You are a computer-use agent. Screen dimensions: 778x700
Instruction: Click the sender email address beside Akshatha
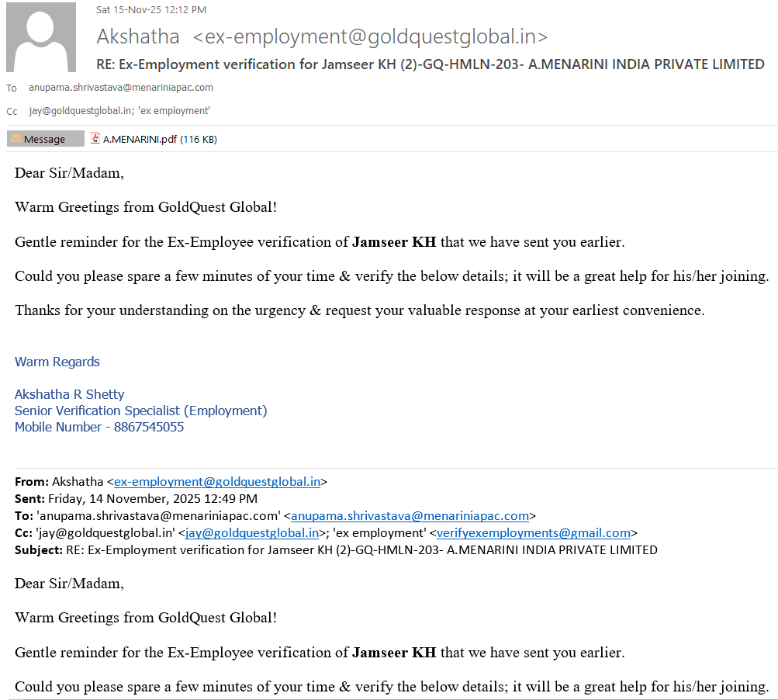(x=370, y=36)
